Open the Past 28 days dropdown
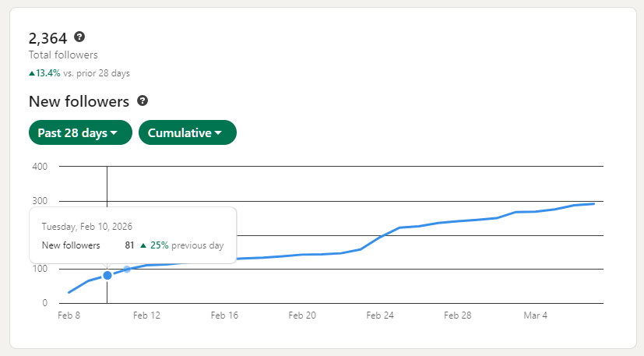Viewport: 644px width, 356px height. point(78,132)
